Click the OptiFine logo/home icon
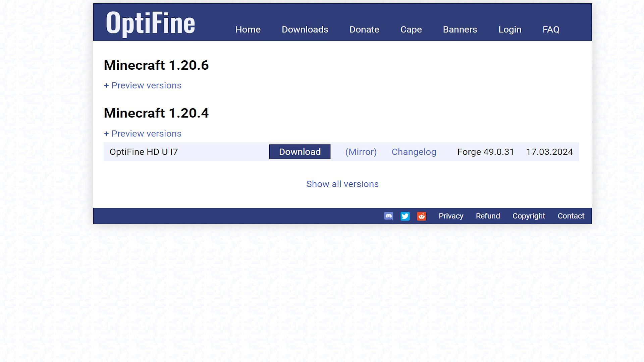The width and height of the screenshot is (644, 362). click(150, 22)
